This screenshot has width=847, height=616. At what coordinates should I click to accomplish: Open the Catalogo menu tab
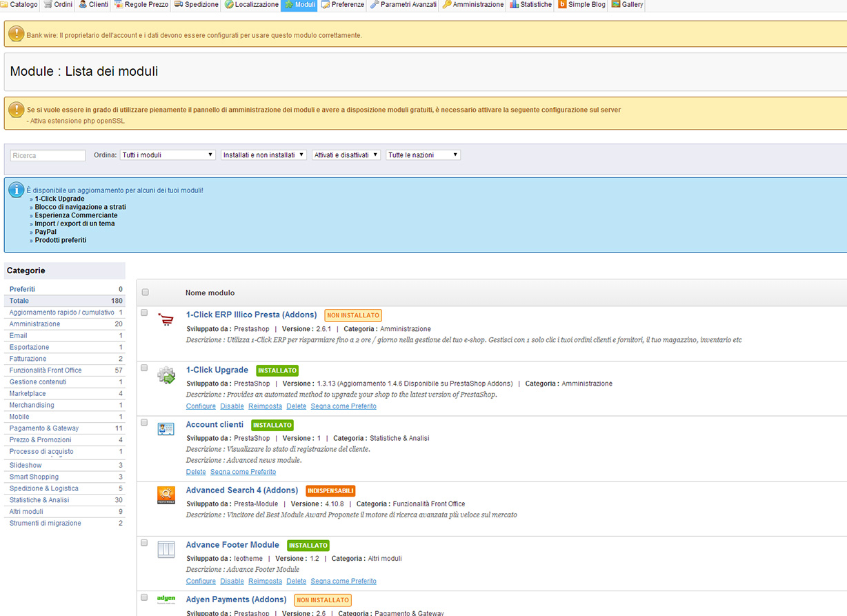click(20, 5)
